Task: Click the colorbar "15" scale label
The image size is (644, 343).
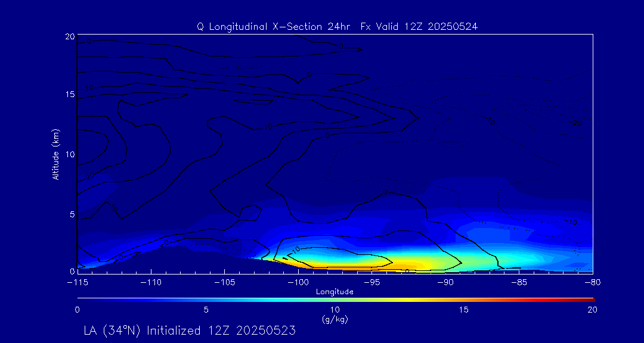Action: [464, 310]
